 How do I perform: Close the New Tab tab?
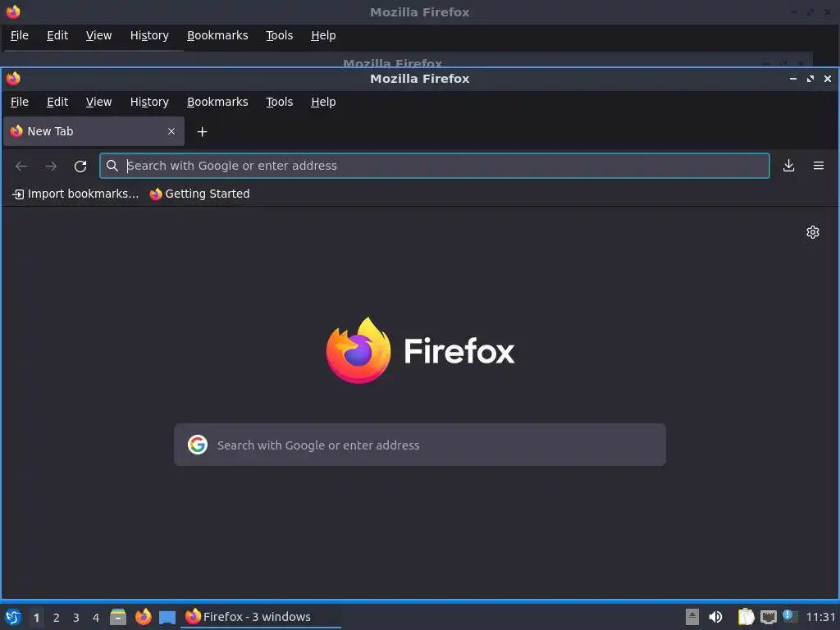click(171, 131)
